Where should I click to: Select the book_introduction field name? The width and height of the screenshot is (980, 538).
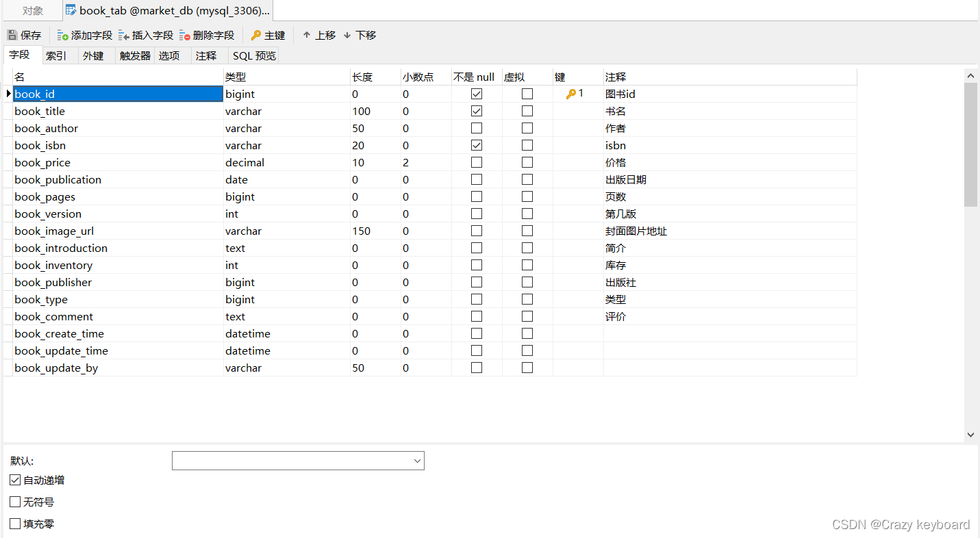[x=61, y=248]
